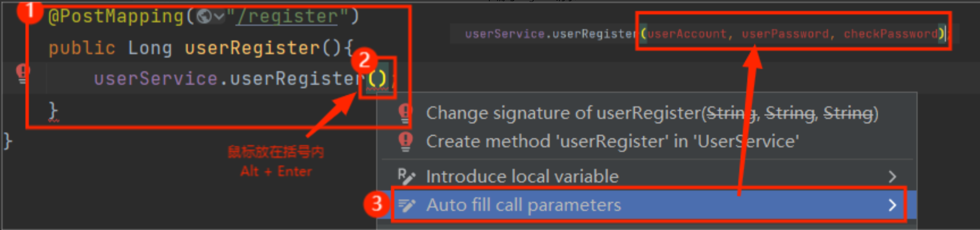This screenshot has height=230, width=980.
Task: Select "Create method 'userRegister' in 'UserService'"
Action: [x=612, y=141]
